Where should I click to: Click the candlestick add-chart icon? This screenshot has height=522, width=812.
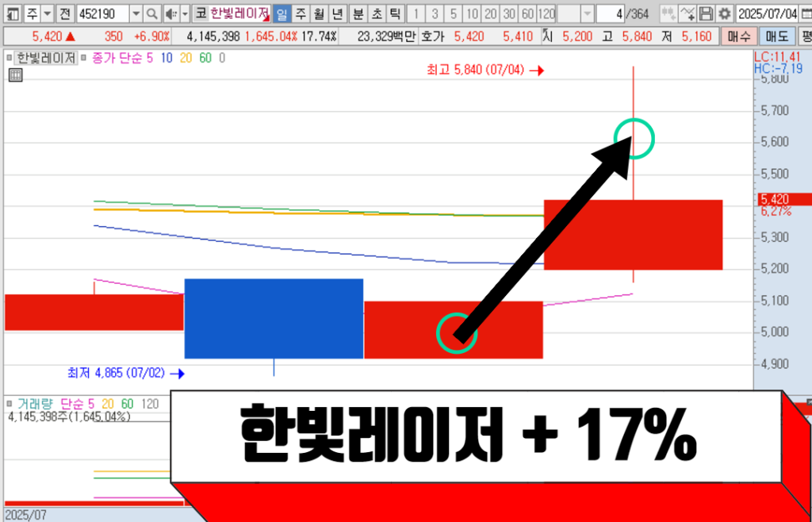point(669,13)
